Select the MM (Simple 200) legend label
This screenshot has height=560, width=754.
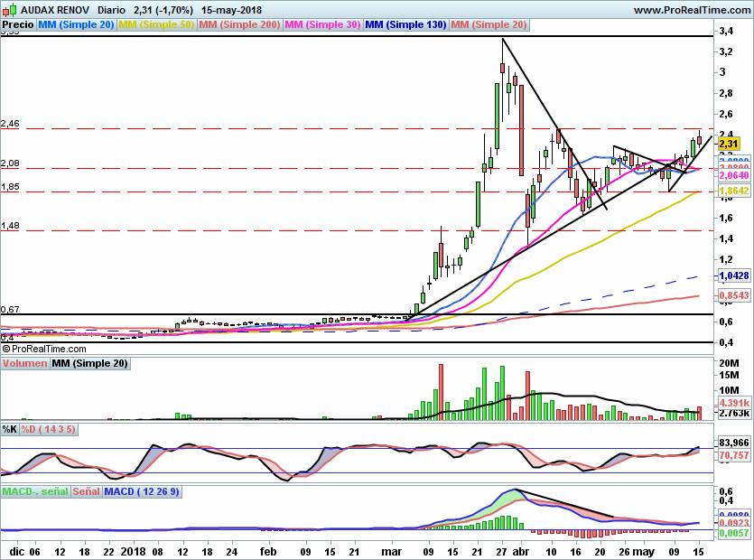(x=239, y=24)
